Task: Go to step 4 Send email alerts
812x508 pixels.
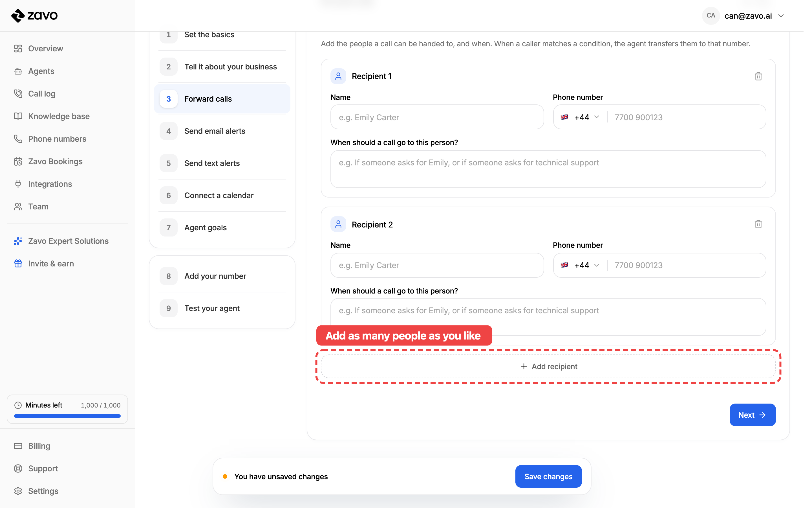Action: tap(222, 131)
